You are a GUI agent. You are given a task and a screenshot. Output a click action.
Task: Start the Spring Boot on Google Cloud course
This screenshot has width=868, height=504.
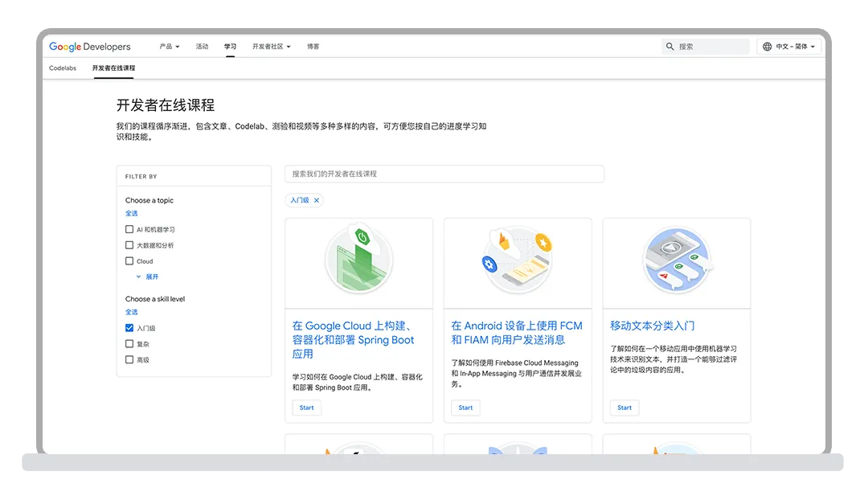click(307, 408)
